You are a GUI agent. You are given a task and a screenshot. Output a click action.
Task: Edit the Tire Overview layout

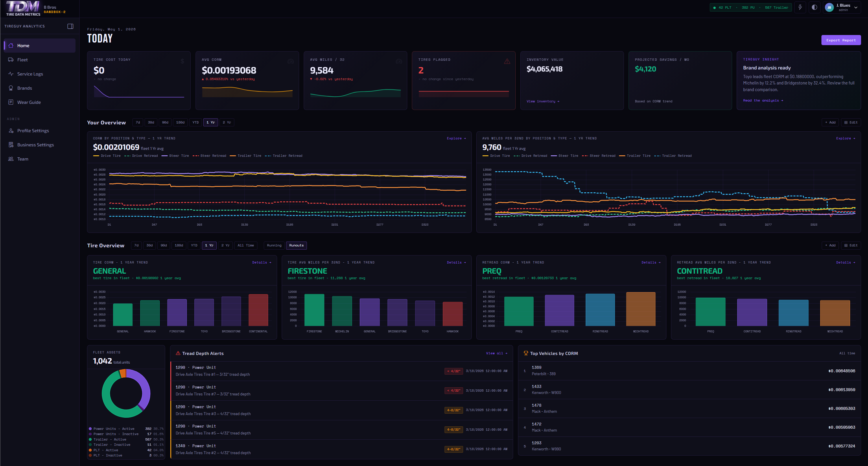(851, 245)
